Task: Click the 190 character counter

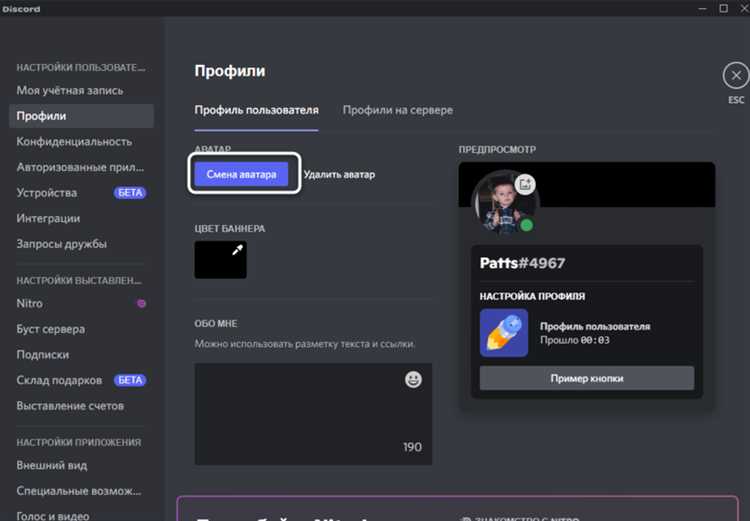Action: [412, 447]
